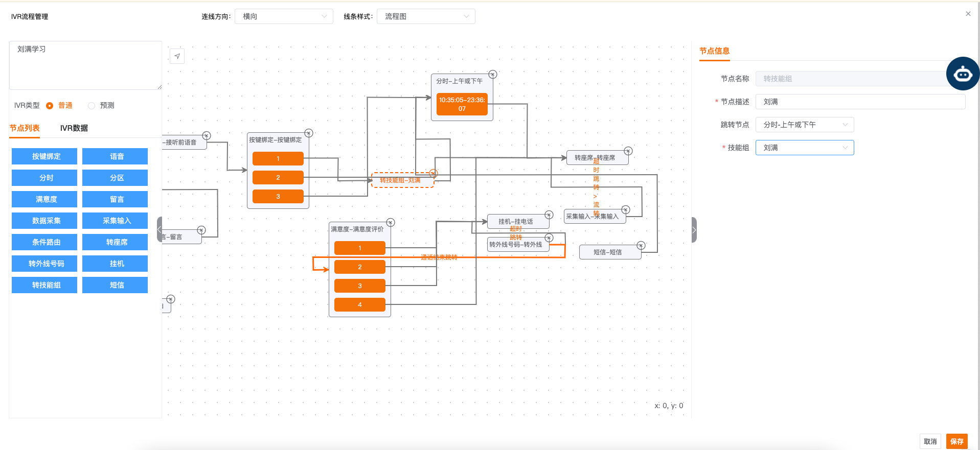980x450 pixels.
Task: Click the 保存 button
Action: [x=956, y=441]
